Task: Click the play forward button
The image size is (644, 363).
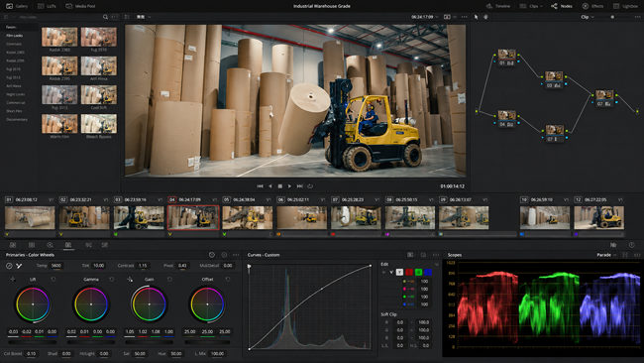Action: [289, 186]
